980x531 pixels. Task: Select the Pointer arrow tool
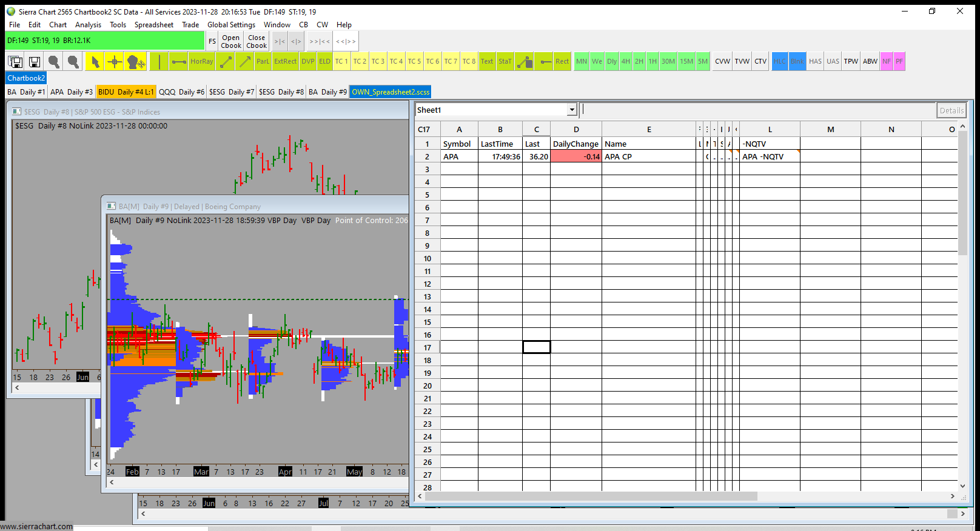[95, 61]
